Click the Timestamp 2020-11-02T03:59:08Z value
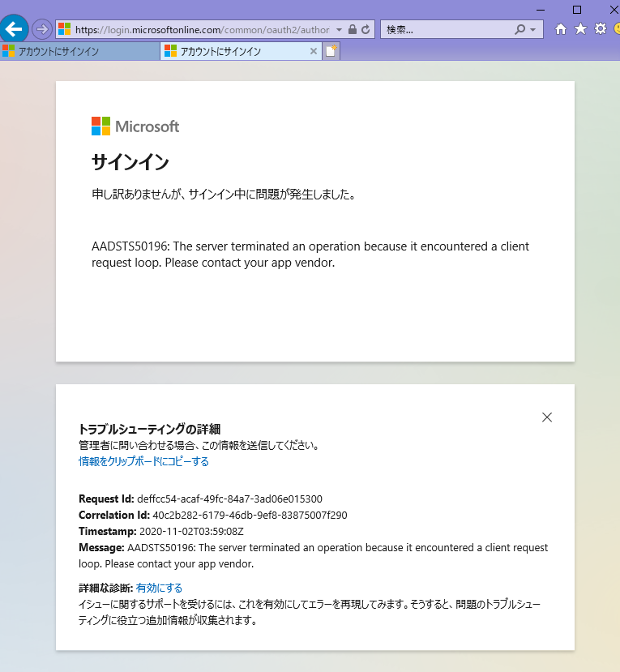620x672 pixels. [191, 532]
